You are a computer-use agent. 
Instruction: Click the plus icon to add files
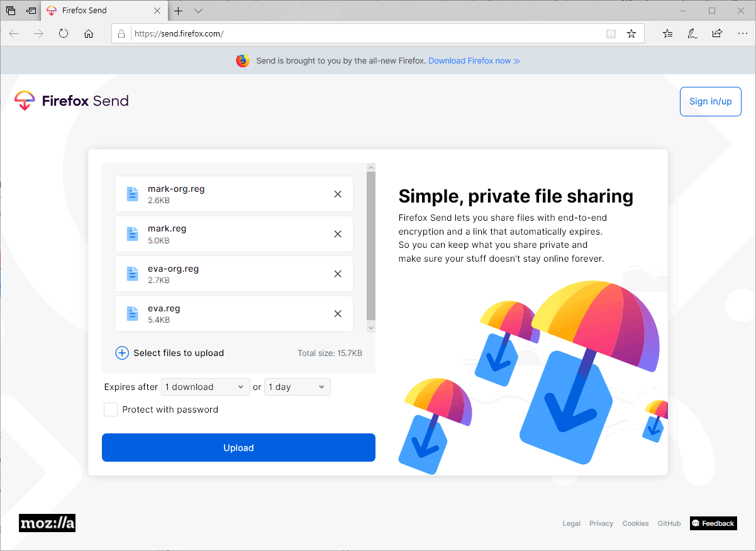[121, 353]
